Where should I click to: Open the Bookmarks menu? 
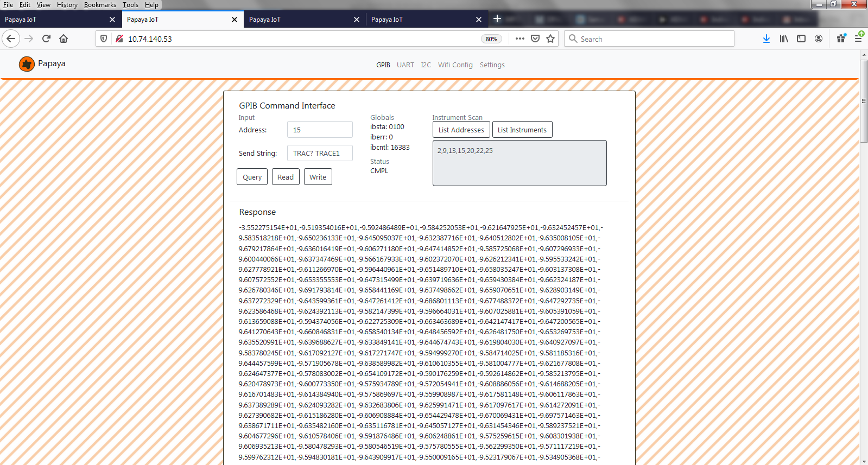pyautogui.click(x=100, y=5)
